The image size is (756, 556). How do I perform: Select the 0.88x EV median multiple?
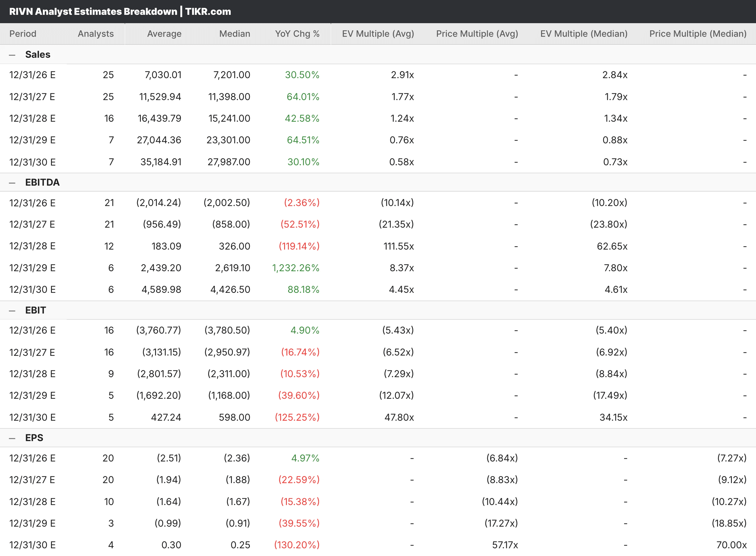(x=615, y=140)
